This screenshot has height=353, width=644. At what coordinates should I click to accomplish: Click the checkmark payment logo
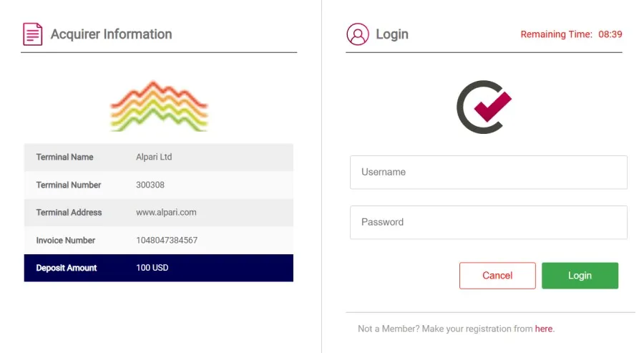(484, 107)
